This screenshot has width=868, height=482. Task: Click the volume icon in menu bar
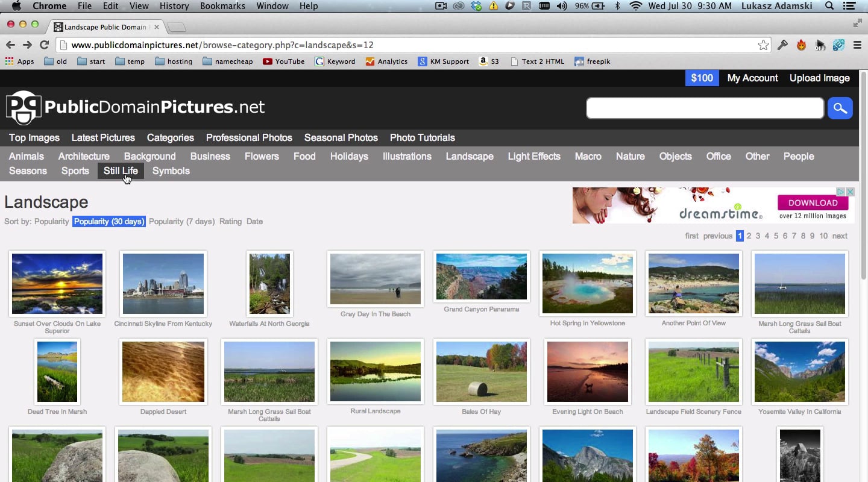562,6
